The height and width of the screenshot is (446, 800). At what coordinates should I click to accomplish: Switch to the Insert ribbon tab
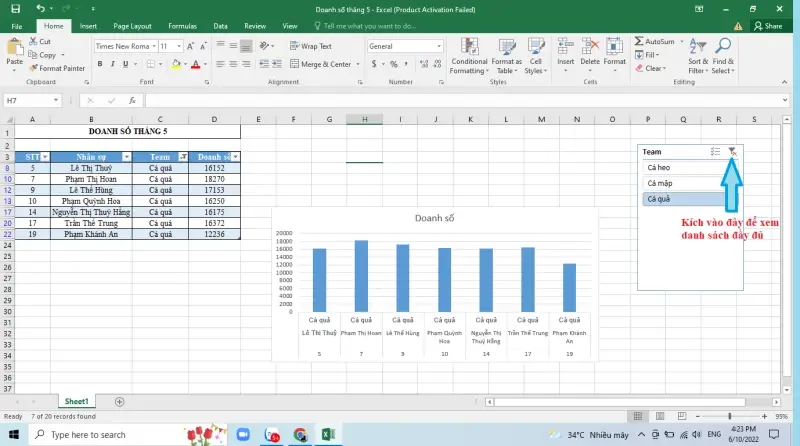(88, 25)
